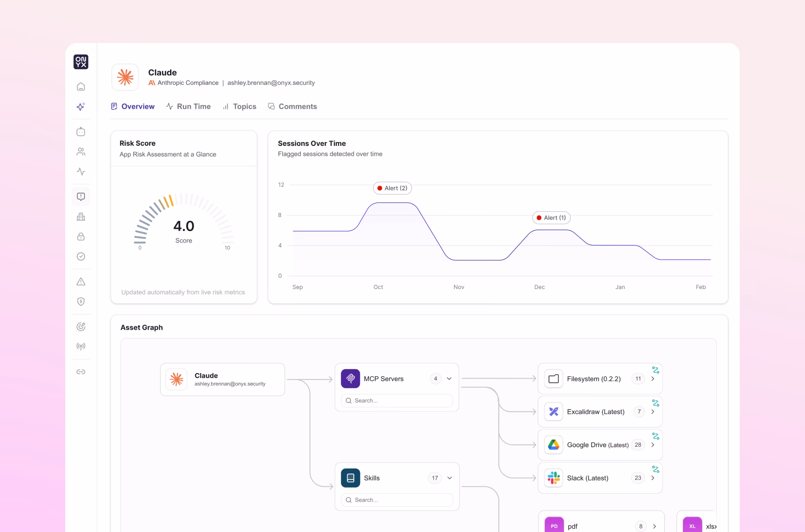Open the robot agents icon in sidebar
This screenshot has width=805, height=532.
81,132
